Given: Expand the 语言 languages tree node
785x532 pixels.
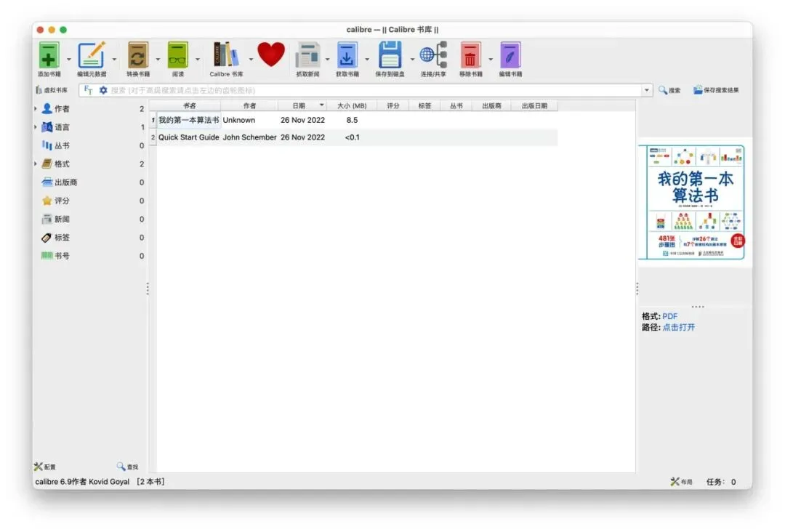Looking at the screenshot, I should pyautogui.click(x=36, y=127).
